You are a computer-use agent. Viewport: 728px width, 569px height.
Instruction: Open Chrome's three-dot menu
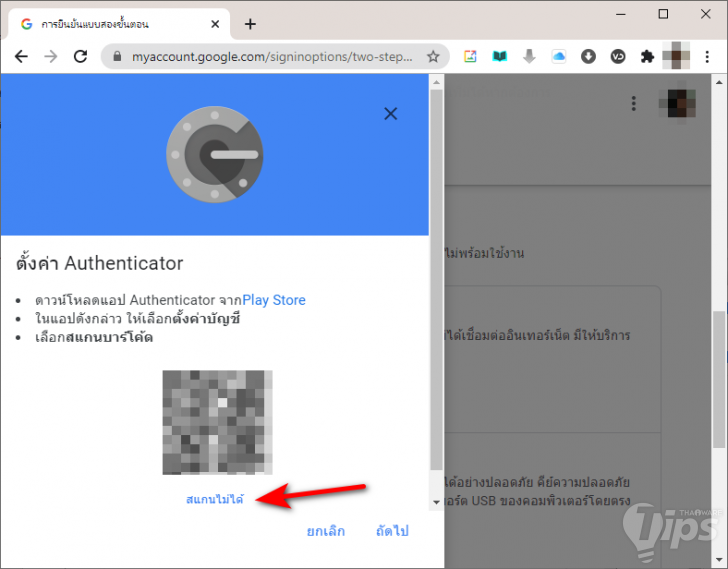pos(707,57)
